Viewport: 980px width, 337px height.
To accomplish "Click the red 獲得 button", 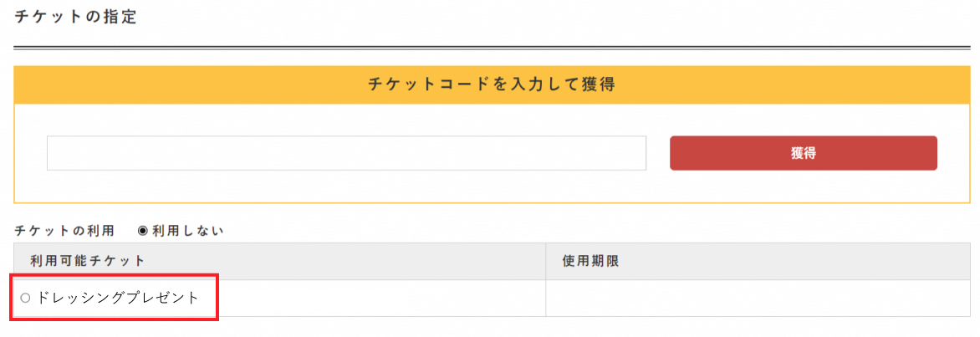I will [803, 153].
